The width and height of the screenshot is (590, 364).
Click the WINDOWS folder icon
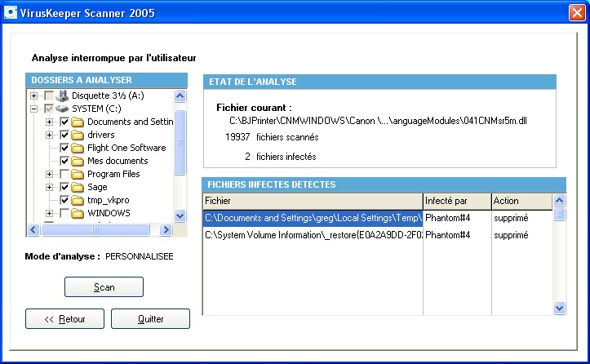[x=78, y=214]
